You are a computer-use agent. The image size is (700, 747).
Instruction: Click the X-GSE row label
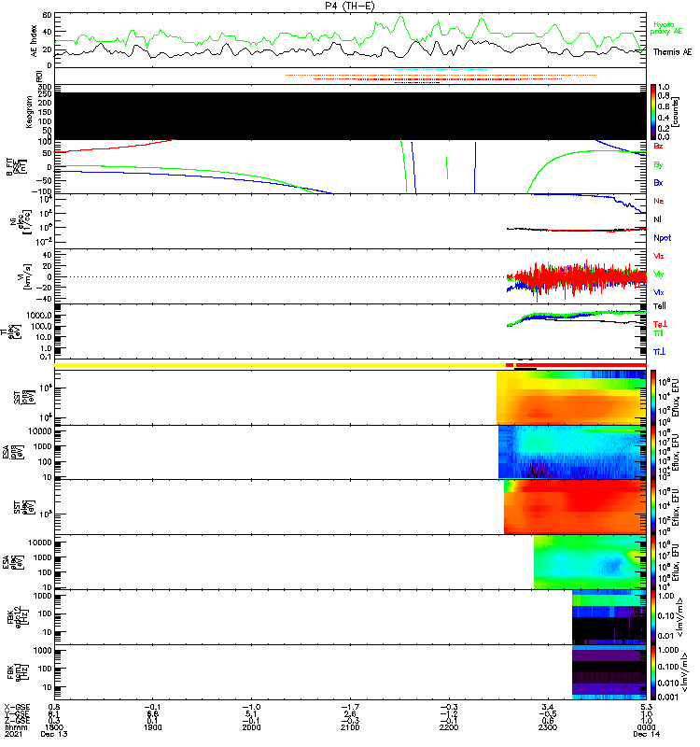click(17, 707)
